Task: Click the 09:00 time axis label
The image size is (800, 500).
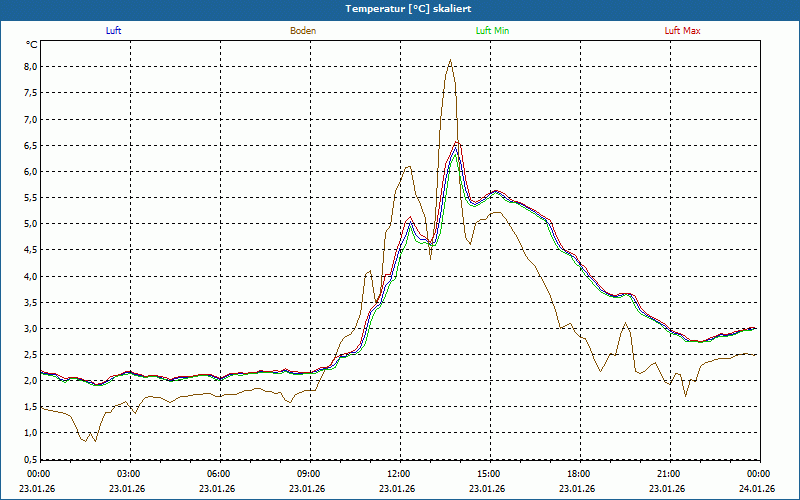Action: click(x=309, y=474)
